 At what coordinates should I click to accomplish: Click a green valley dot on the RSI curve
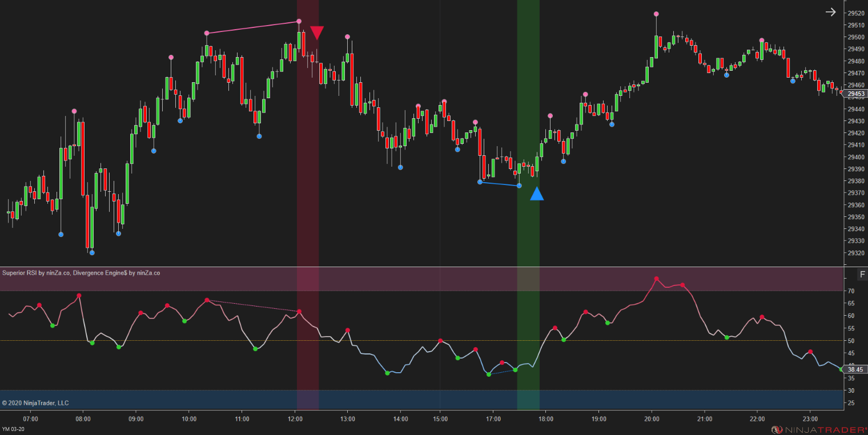[x=388, y=373]
